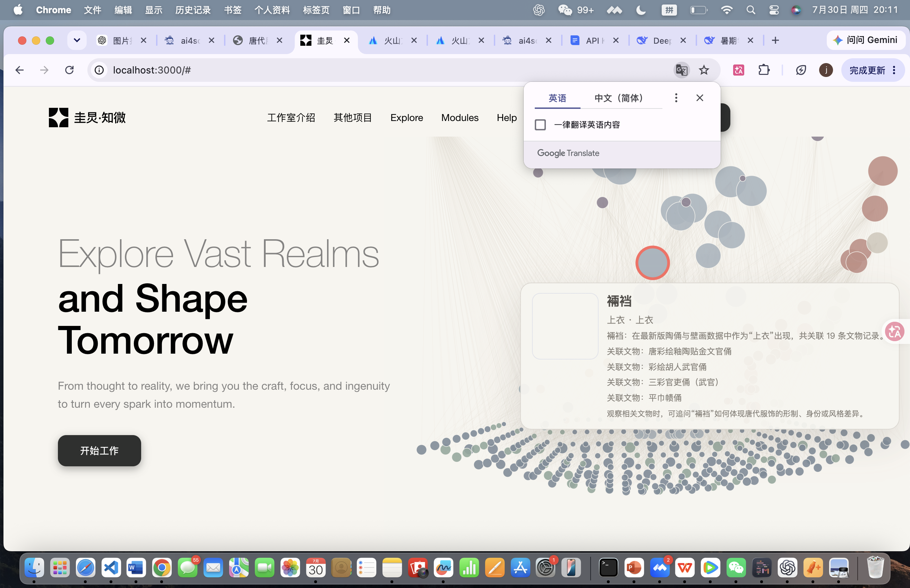The image size is (910, 588).
Task: Click the floating pink translate widget
Action: (895, 331)
